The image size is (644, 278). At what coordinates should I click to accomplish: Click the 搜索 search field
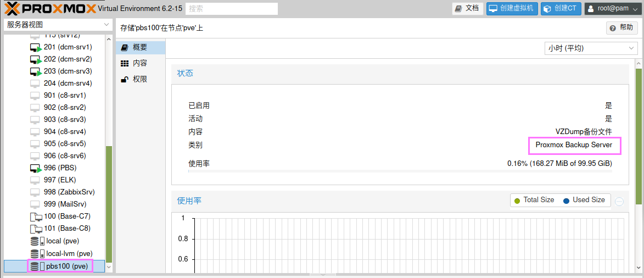click(232, 9)
